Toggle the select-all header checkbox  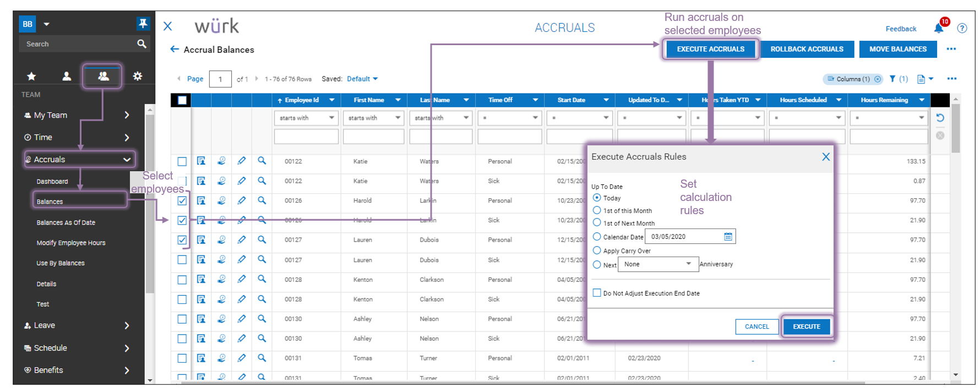182,100
